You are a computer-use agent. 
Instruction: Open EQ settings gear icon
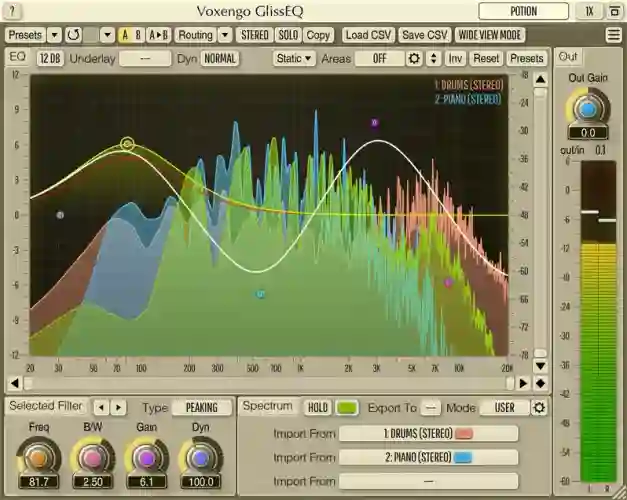click(x=414, y=59)
